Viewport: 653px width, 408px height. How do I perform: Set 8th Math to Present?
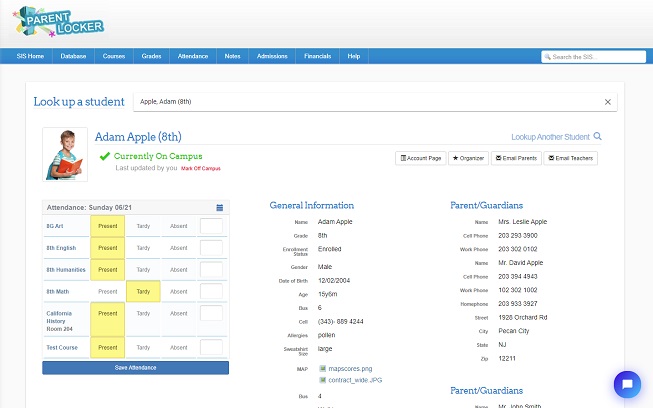pos(108,292)
